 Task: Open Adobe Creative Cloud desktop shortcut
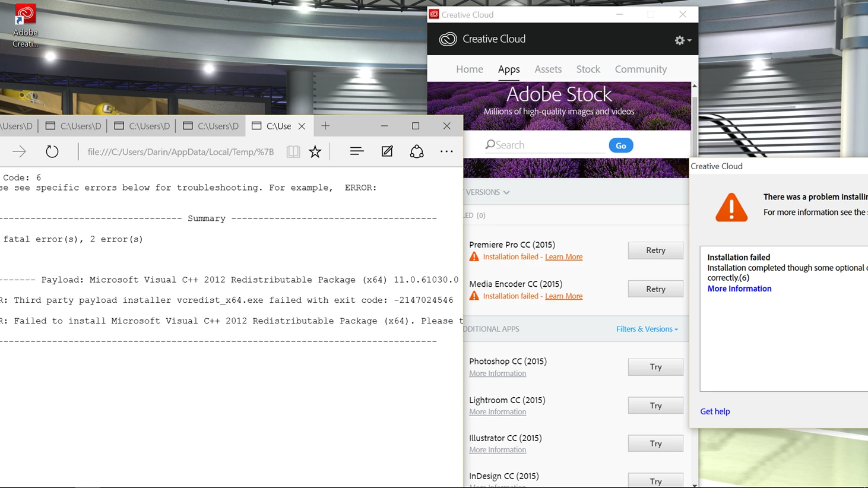[x=26, y=26]
